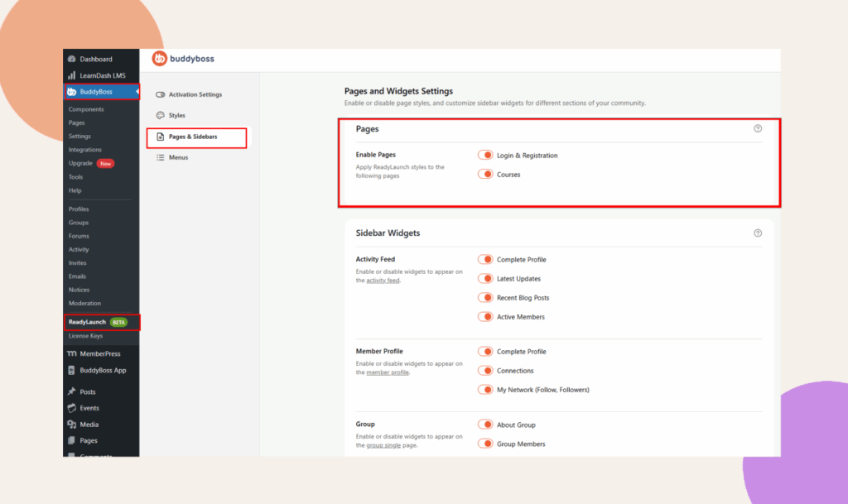Open the Sidebar Widgets help icon

[757, 233]
